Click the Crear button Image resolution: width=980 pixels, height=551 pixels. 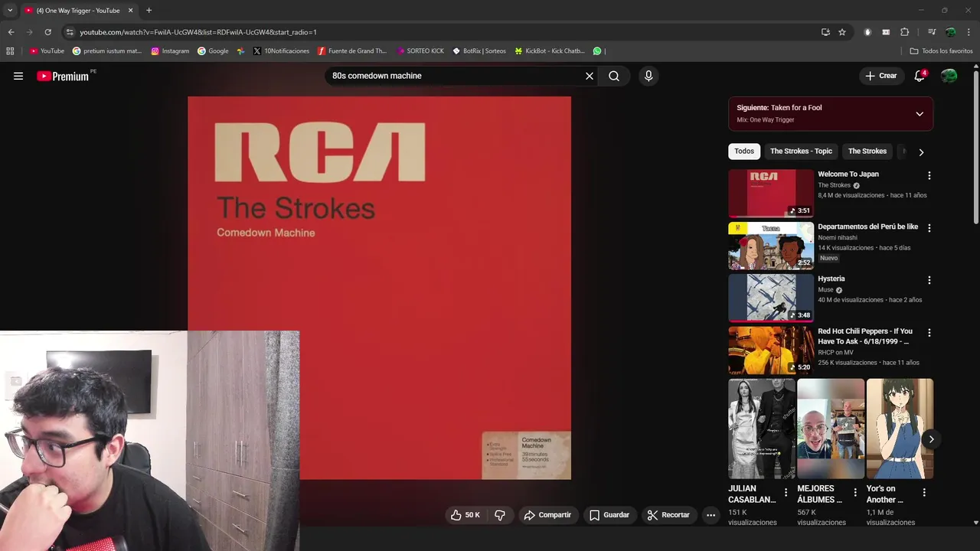pos(880,76)
